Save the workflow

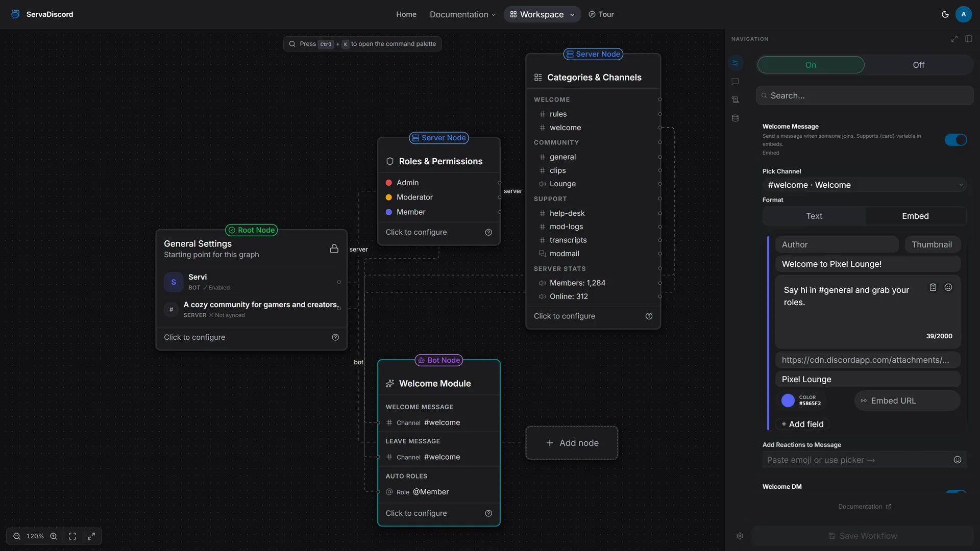[x=863, y=536]
